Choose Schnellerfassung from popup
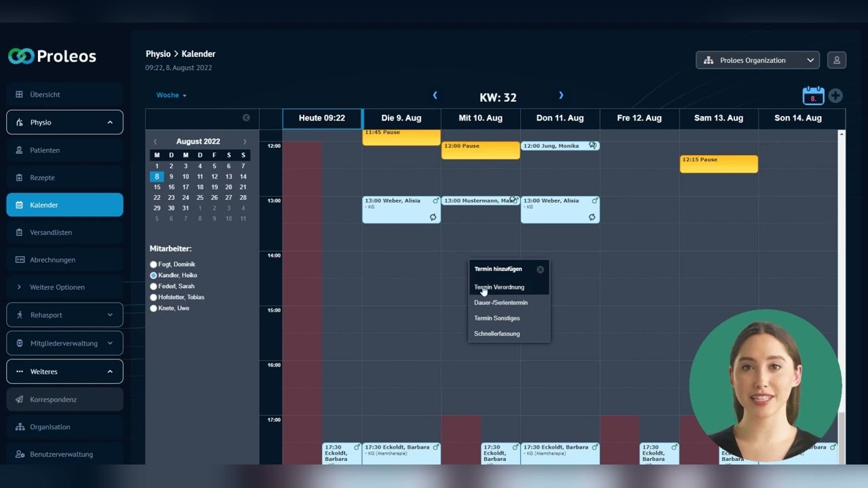This screenshot has height=488, width=868. coord(509,334)
